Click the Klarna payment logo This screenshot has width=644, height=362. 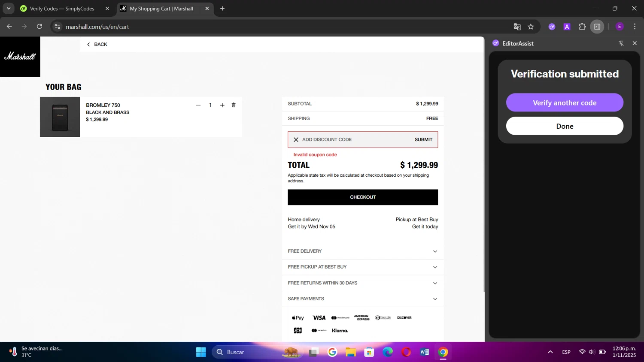point(340,331)
